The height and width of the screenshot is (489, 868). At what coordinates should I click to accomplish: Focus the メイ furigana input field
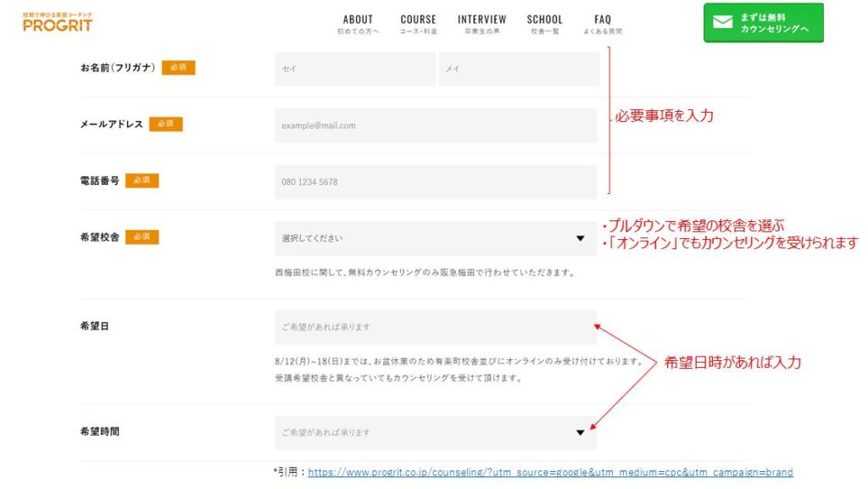(518, 69)
